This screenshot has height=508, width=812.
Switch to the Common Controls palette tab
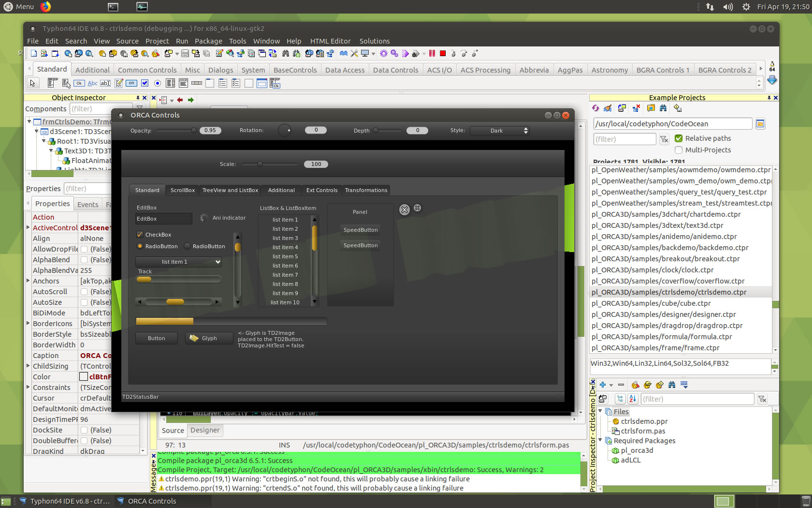tap(147, 70)
